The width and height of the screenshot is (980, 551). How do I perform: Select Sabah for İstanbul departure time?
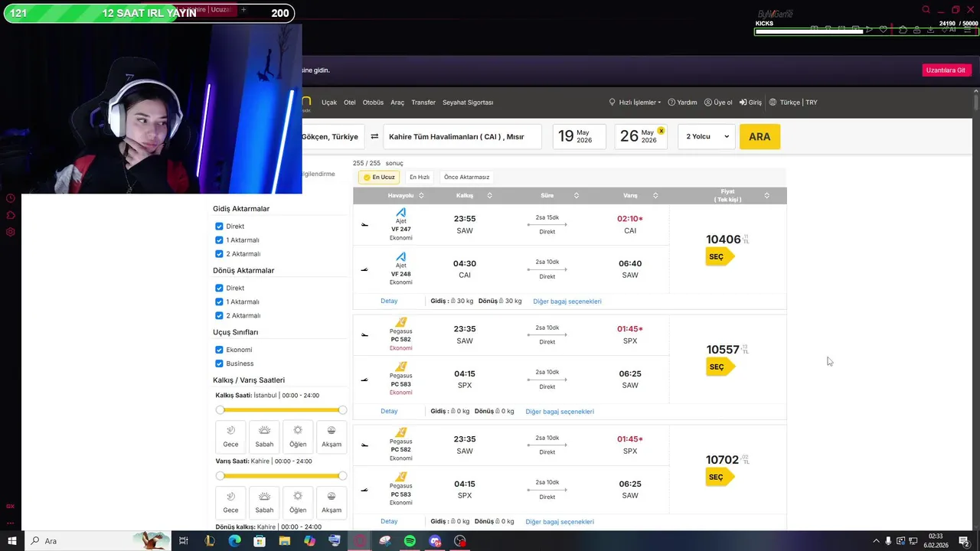point(264,437)
